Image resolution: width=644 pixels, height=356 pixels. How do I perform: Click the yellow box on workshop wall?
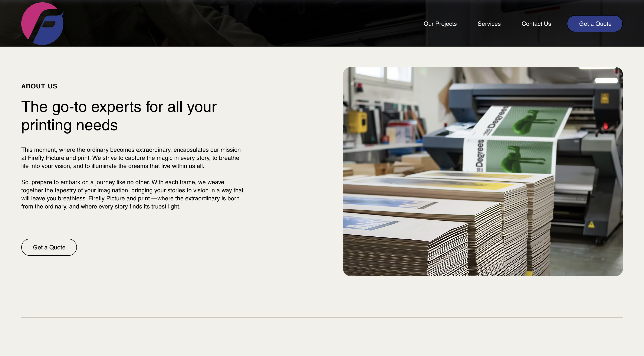[358, 122]
